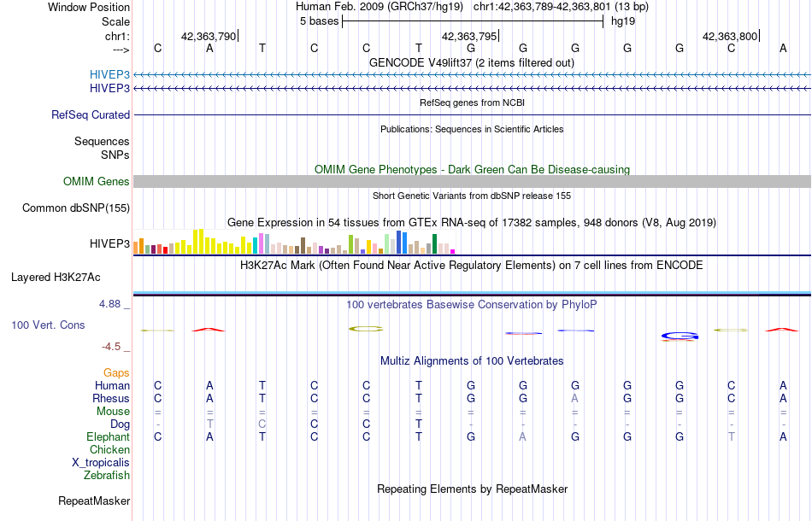
Task: Open Short Genetic Variants from dbSNP title
Action: click(x=472, y=196)
